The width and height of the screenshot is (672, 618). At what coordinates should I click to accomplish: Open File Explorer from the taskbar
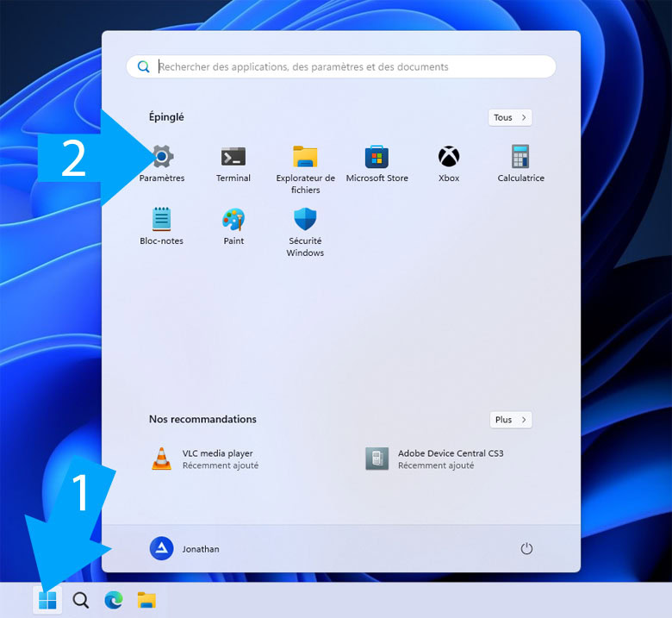pyautogui.click(x=146, y=600)
